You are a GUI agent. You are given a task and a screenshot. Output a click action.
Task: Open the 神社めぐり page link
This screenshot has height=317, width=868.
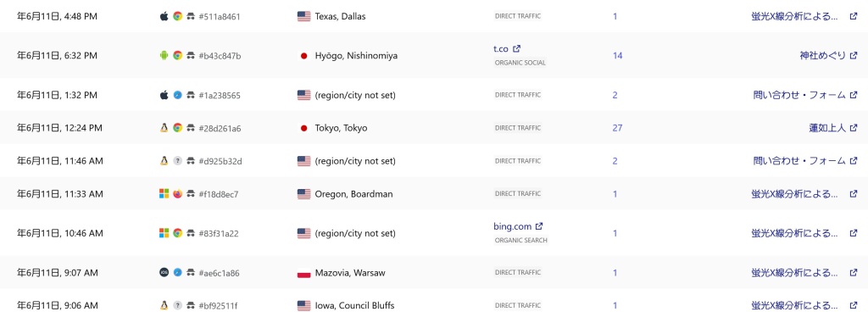pos(822,55)
